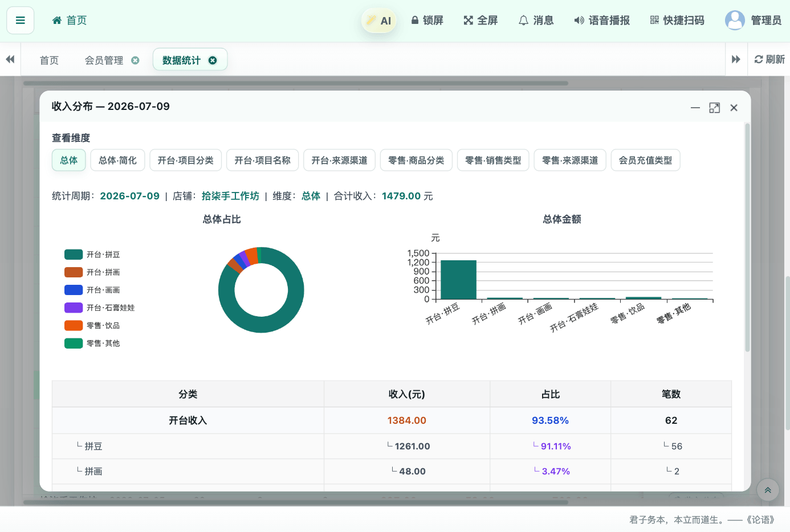Toggle 开台·拼画 legend swatch

click(74, 272)
